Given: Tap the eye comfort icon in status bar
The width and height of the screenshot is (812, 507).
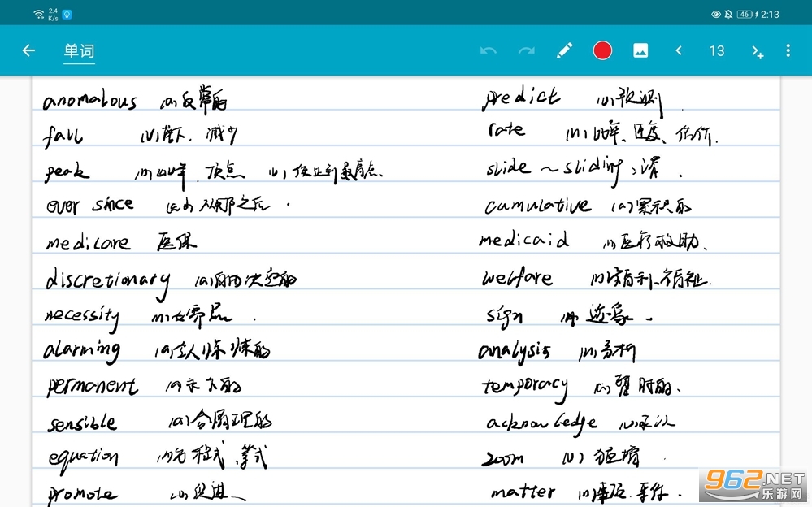Looking at the screenshot, I should tap(715, 14).
